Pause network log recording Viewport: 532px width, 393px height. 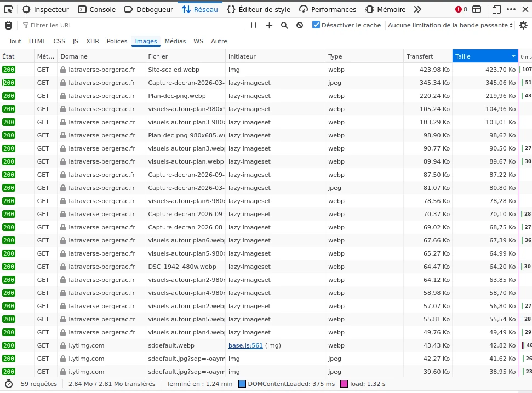(x=254, y=25)
